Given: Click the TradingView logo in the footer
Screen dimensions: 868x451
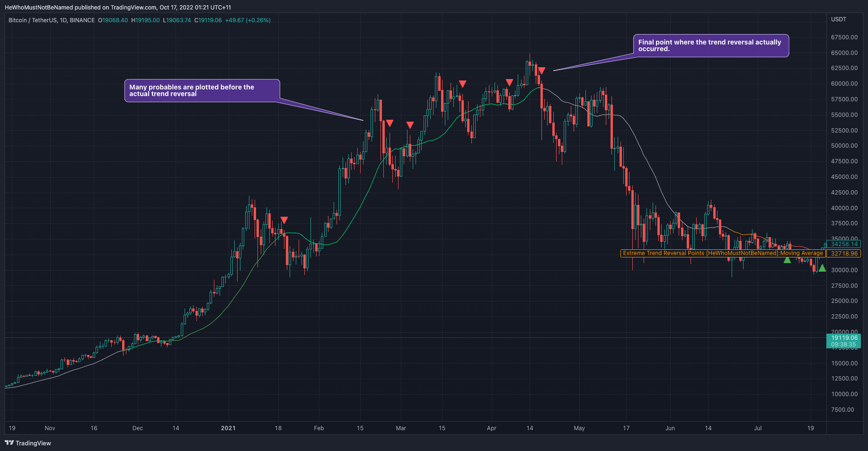Looking at the screenshot, I should point(28,443).
